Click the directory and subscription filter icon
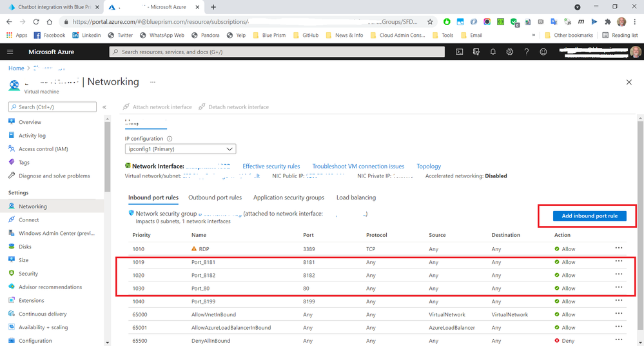The height and width of the screenshot is (346, 644). point(476,52)
